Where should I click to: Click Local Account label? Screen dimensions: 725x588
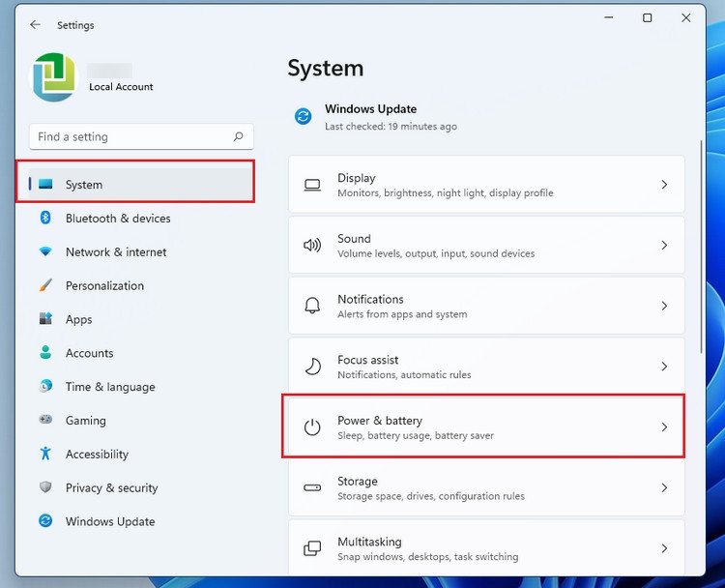click(121, 86)
